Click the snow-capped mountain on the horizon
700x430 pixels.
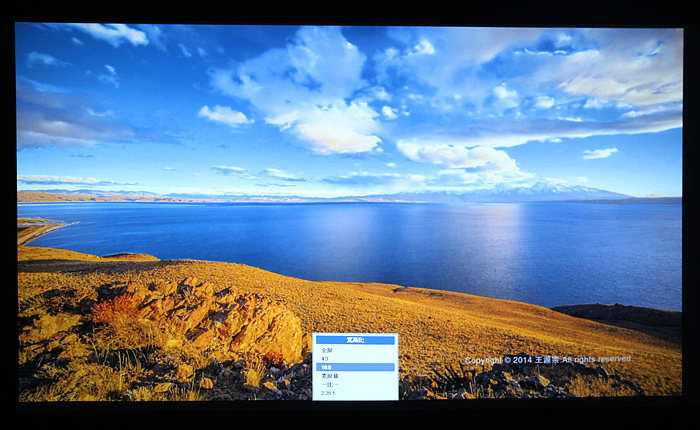tap(545, 189)
